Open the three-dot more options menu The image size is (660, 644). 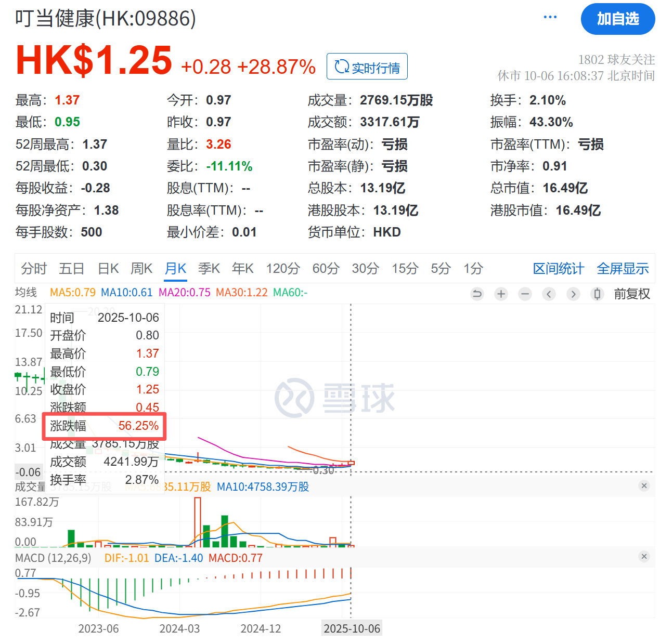coord(550,17)
